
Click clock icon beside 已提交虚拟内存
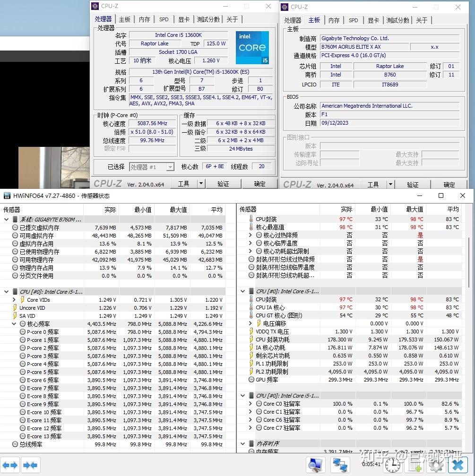15,228
